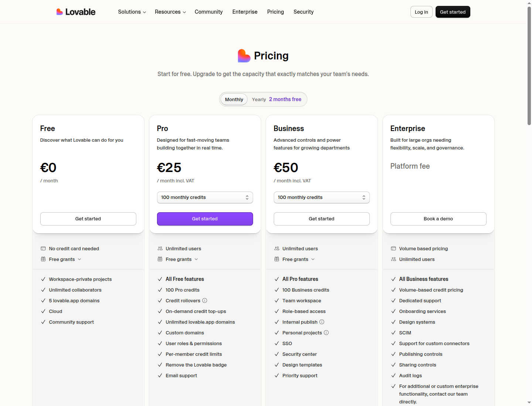This screenshot has height=406, width=532.
Task: Click info icon beside Internal publish
Action: click(322, 322)
